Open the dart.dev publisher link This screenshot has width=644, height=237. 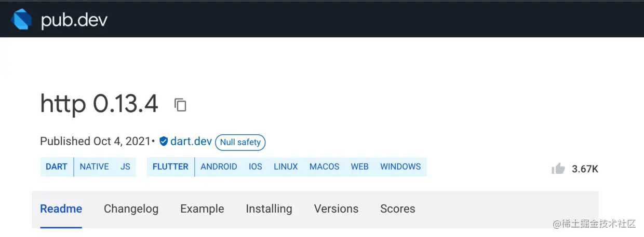[191, 141]
